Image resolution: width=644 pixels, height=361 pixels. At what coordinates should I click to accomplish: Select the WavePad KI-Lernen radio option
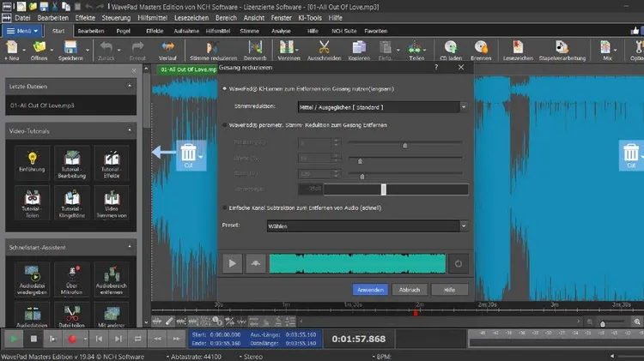(225, 88)
